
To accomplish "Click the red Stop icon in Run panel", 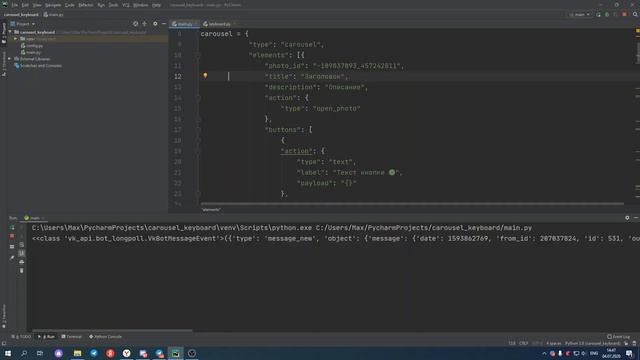I will [x=12, y=236].
